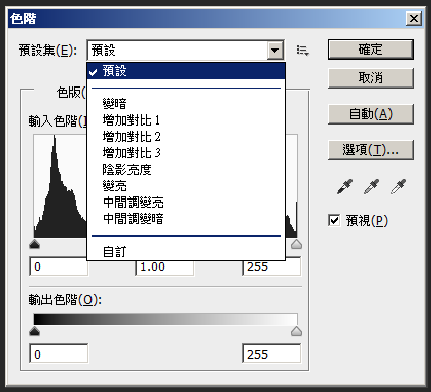Choose the 中間調變暗 preset
This screenshot has height=392, width=431.
pyautogui.click(x=186, y=219)
